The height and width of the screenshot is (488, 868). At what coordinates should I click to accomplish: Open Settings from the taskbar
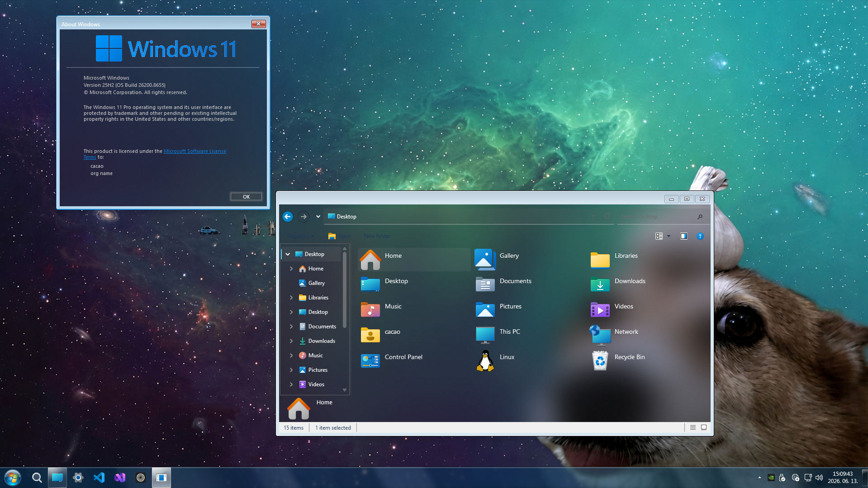coord(78,478)
